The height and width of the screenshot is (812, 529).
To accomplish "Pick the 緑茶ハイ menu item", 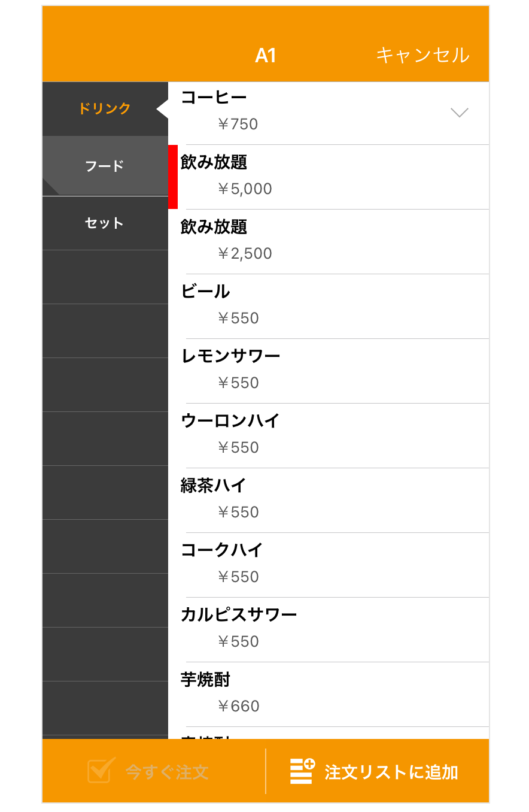I will pos(329,500).
